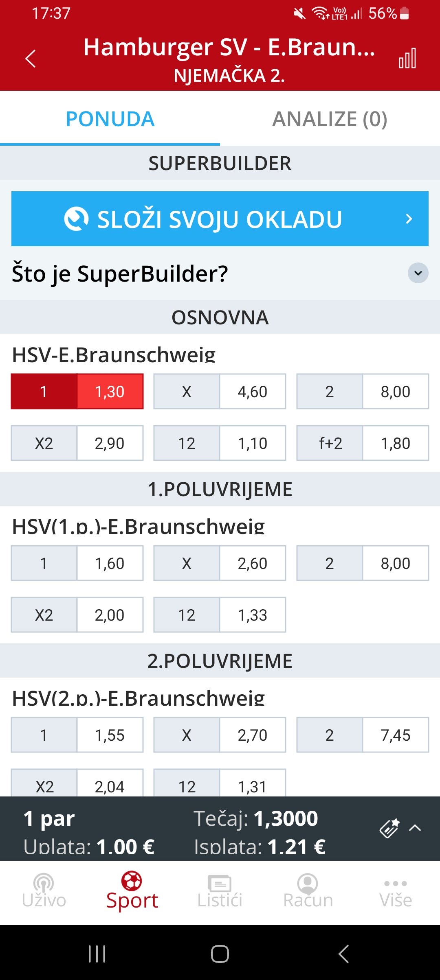
Task: Tap the Android home navigation button
Action: (220, 954)
